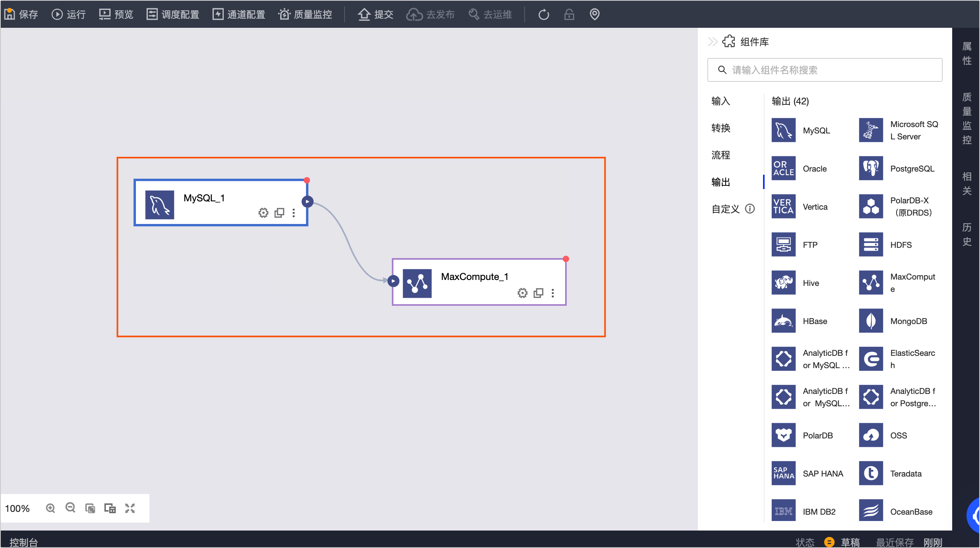The width and height of the screenshot is (980, 548).
Task: Switch to 输出 category tab
Action: pos(720,182)
